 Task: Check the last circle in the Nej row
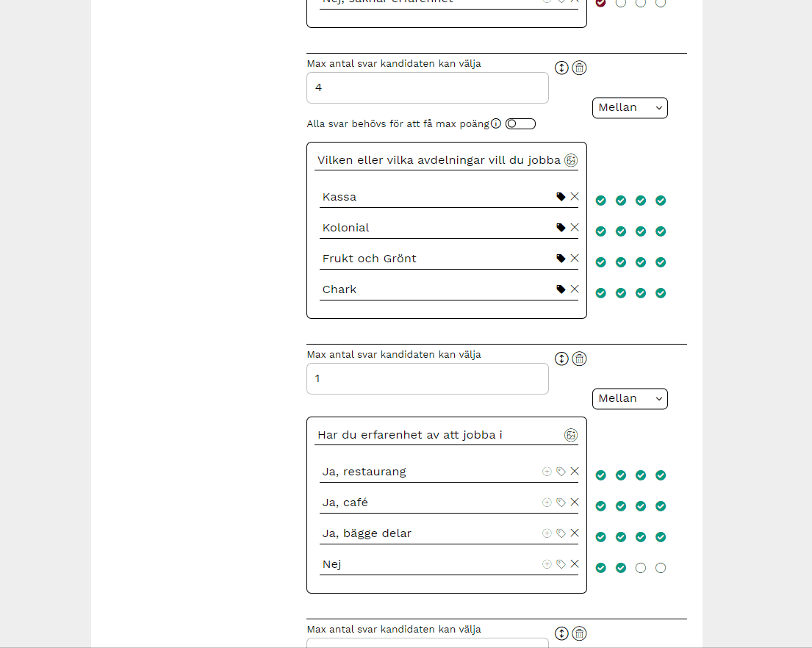point(661,568)
